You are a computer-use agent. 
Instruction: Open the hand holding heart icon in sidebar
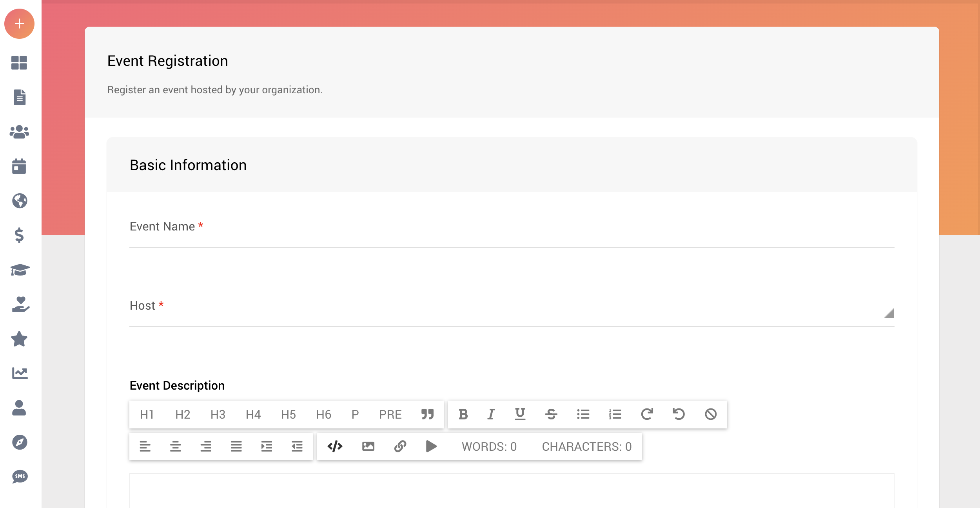[x=20, y=304]
